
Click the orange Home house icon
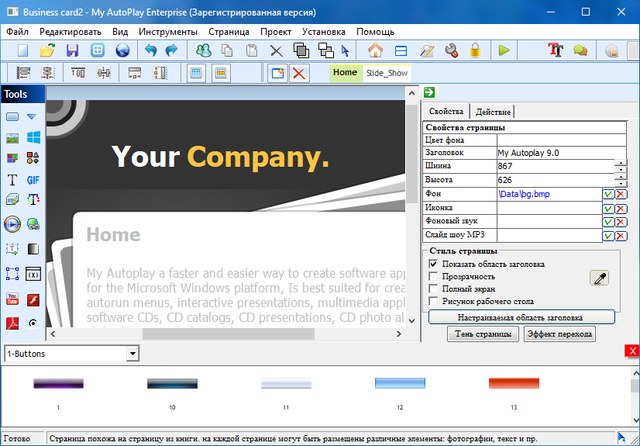coord(376,51)
